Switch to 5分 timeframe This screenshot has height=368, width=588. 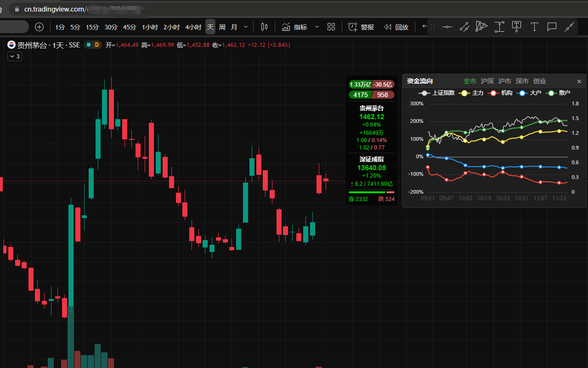pos(75,27)
